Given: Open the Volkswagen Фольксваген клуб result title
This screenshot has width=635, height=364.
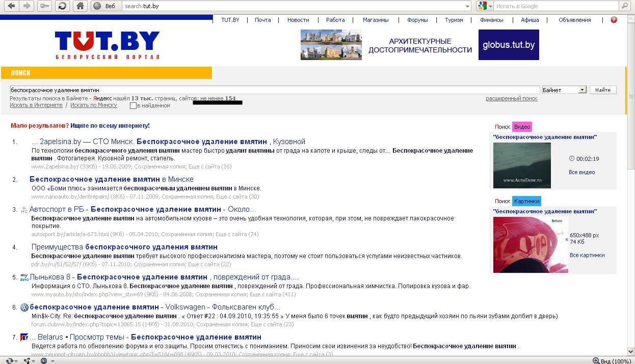Looking at the screenshot, I should click(x=155, y=307).
